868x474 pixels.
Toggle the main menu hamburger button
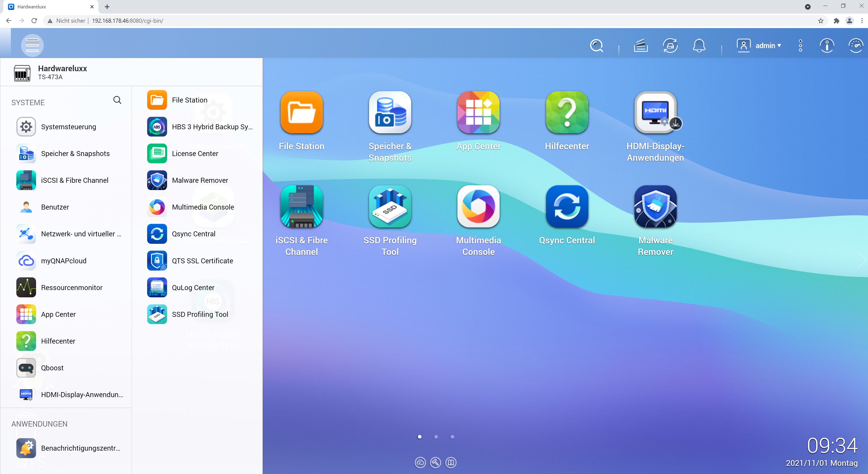32,45
